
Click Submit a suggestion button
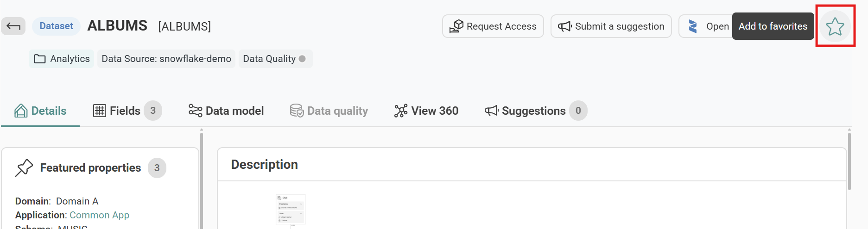[611, 26]
